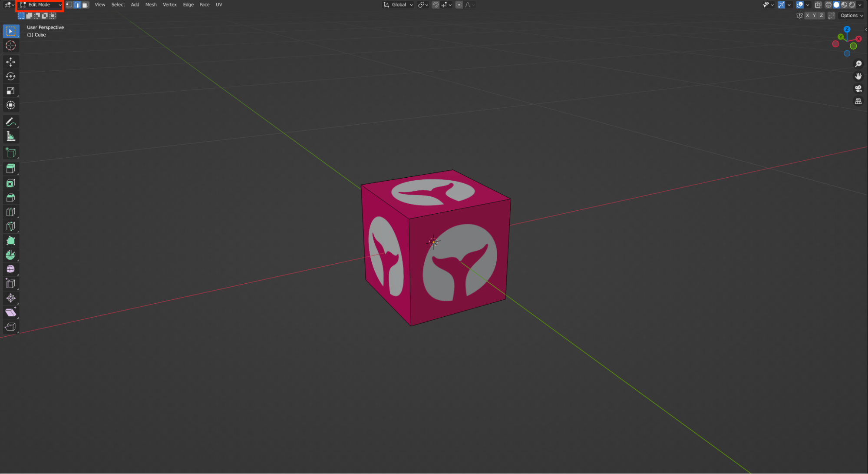Activate the Loop Cut tool

tap(10, 212)
